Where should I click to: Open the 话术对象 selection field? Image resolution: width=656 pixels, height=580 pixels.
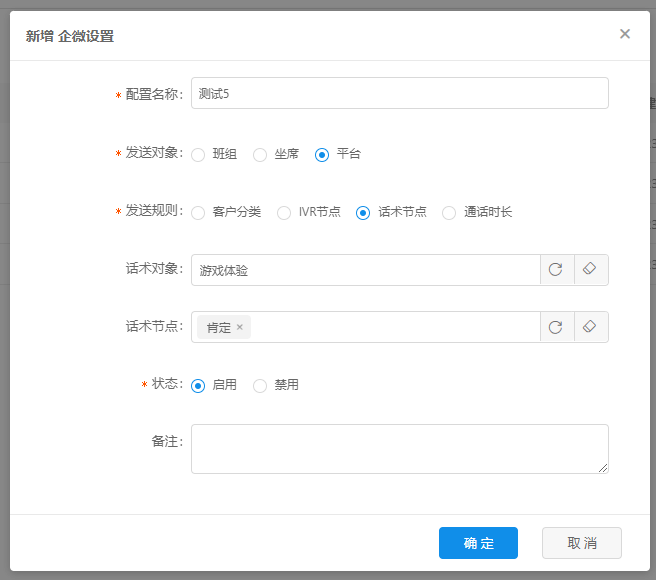(x=365, y=270)
